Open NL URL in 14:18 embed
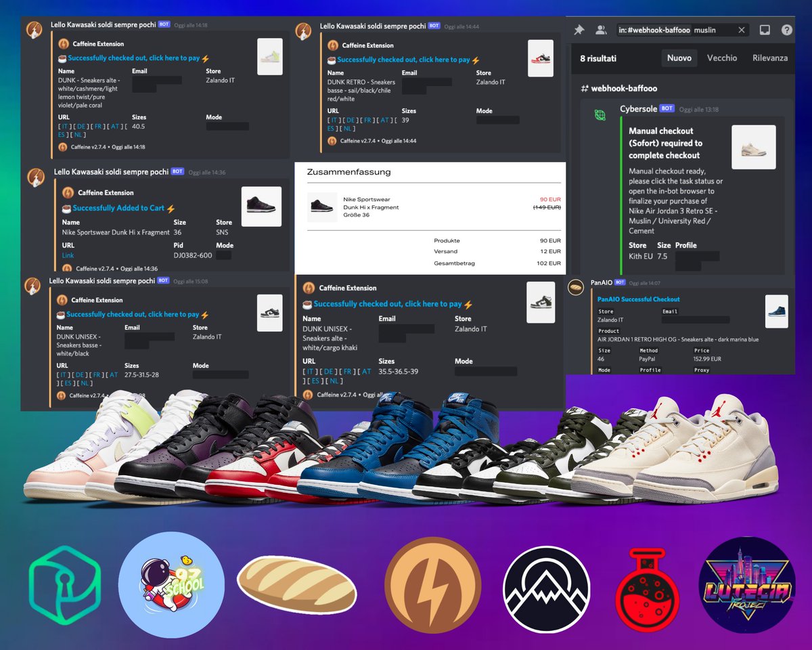Viewport: 812px width, 650px height. [x=78, y=135]
